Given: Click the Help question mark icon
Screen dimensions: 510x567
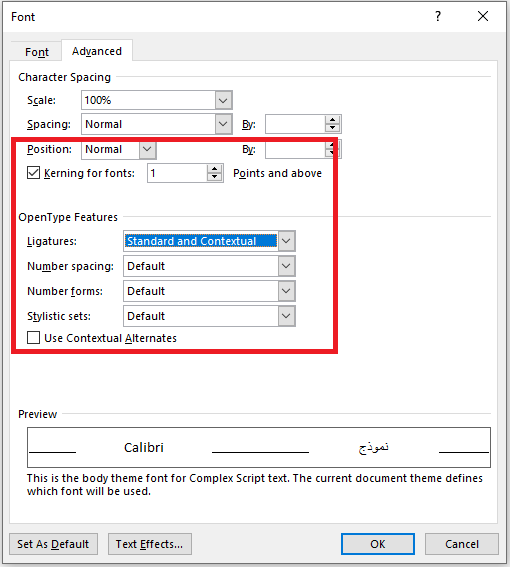Looking at the screenshot, I should (x=438, y=16).
